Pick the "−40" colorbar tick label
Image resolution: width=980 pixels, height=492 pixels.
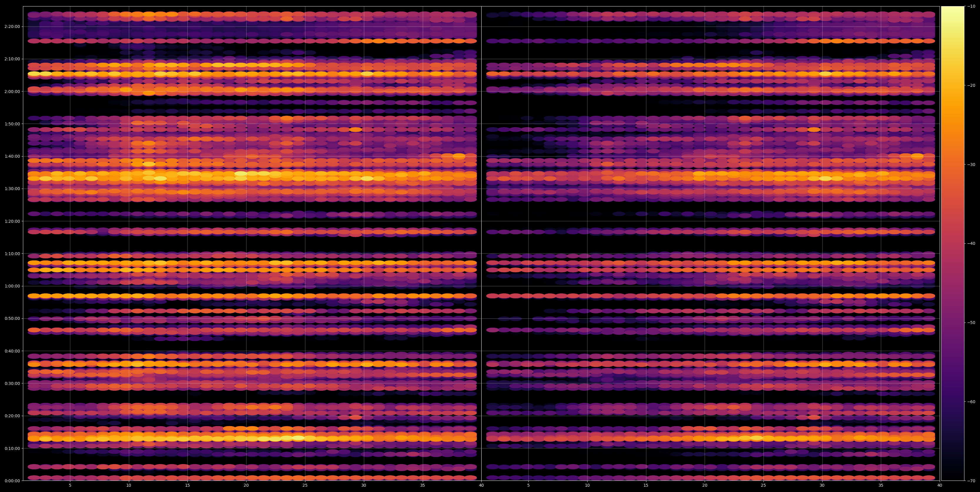pos(971,244)
